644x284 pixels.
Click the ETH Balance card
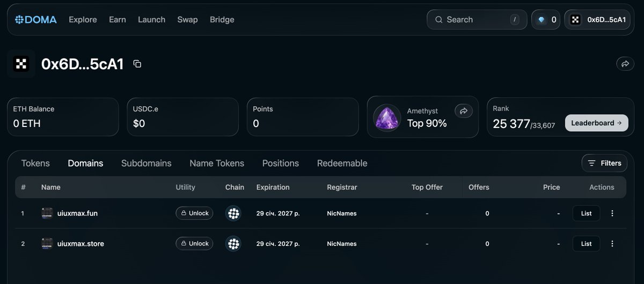(x=63, y=117)
